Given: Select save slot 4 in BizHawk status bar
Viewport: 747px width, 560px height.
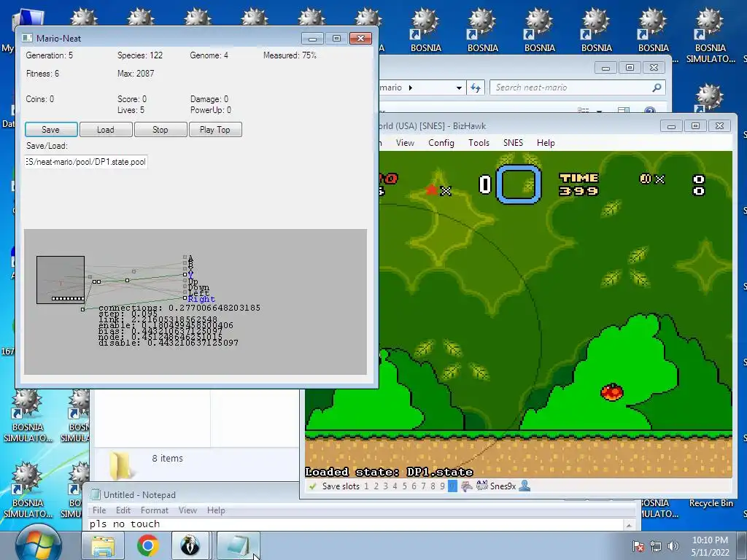Looking at the screenshot, I should (x=395, y=486).
